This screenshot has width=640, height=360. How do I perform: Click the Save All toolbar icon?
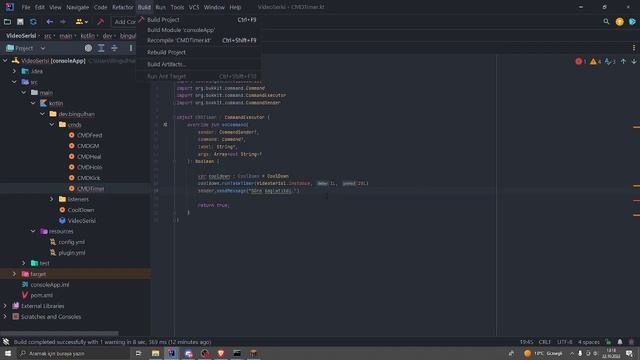tap(20, 22)
